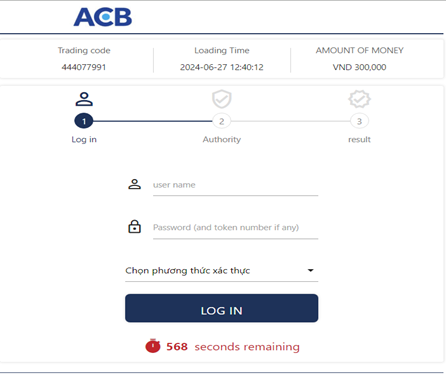Focus the Password and token number field
Image resolution: width=446 pixels, height=374 pixels.
(235, 228)
